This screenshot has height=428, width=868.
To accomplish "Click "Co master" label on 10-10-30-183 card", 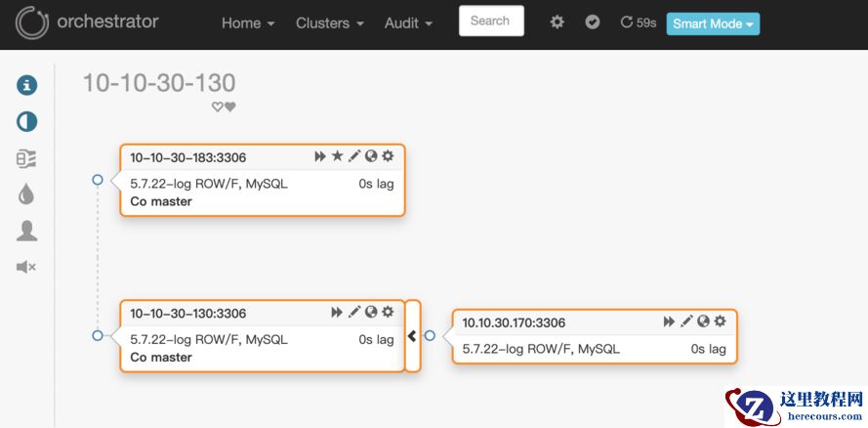I will click(x=161, y=201).
